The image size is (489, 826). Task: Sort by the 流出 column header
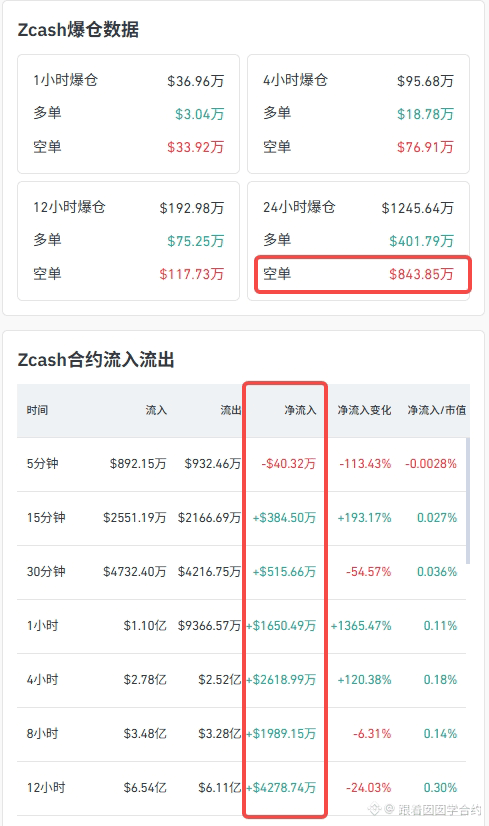pos(231,410)
